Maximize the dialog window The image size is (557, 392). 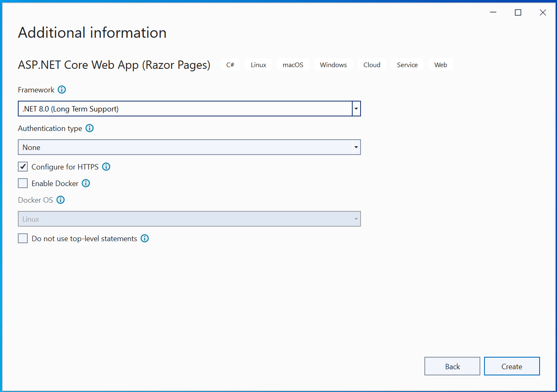518,12
